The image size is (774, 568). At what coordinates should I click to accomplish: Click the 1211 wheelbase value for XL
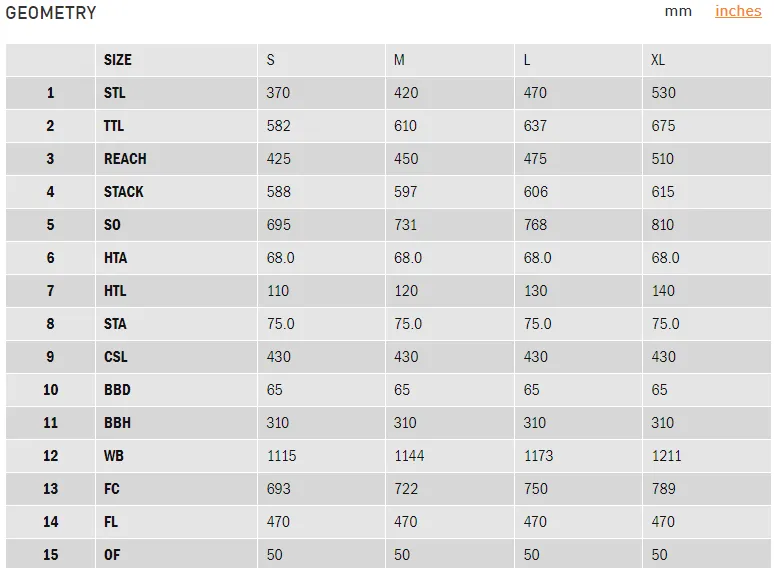(666, 455)
